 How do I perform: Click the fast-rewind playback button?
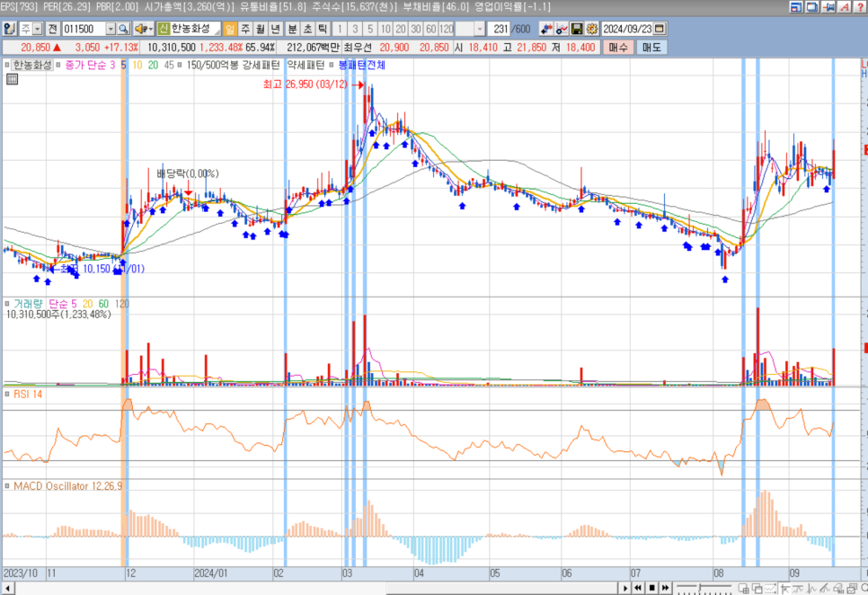pyautogui.click(x=638, y=588)
